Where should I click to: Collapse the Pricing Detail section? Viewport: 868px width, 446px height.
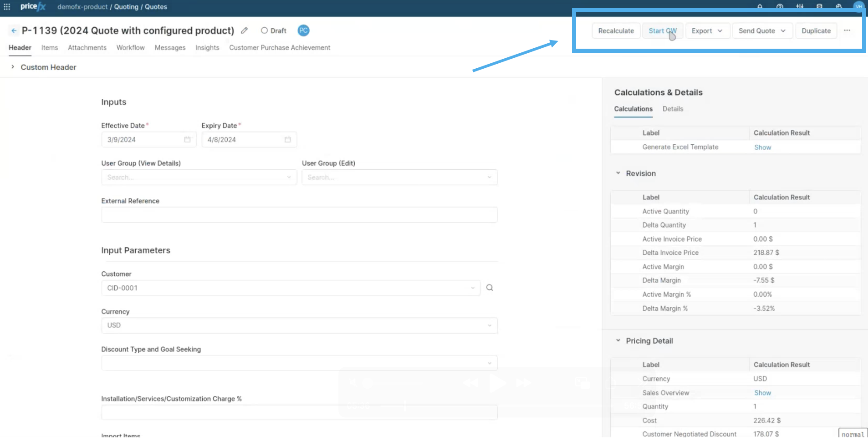[x=618, y=341]
